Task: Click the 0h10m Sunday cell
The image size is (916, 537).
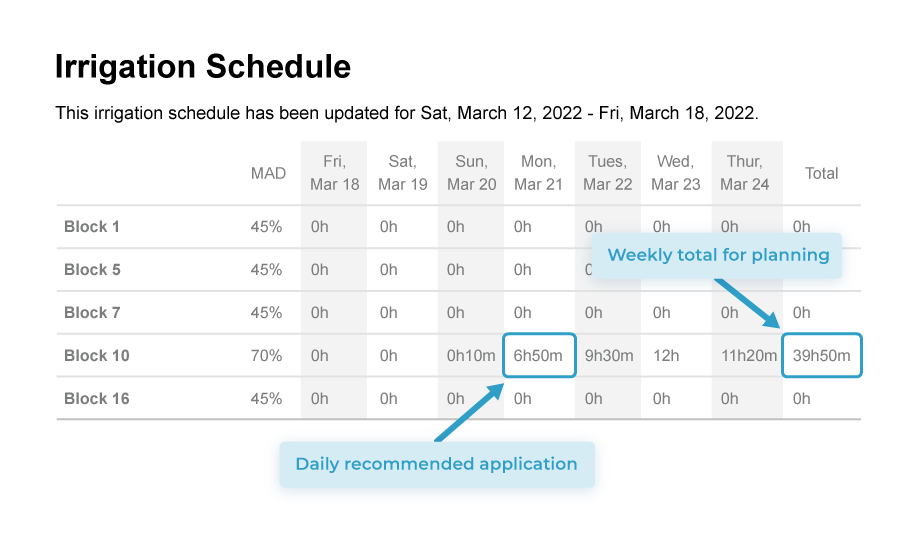Action: [470, 356]
